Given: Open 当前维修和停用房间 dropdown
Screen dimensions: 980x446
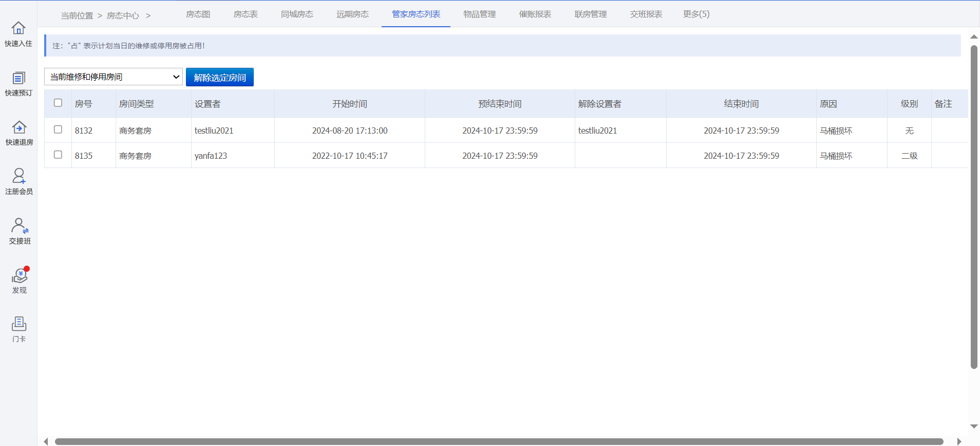Looking at the screenshot, I should 114,77.
